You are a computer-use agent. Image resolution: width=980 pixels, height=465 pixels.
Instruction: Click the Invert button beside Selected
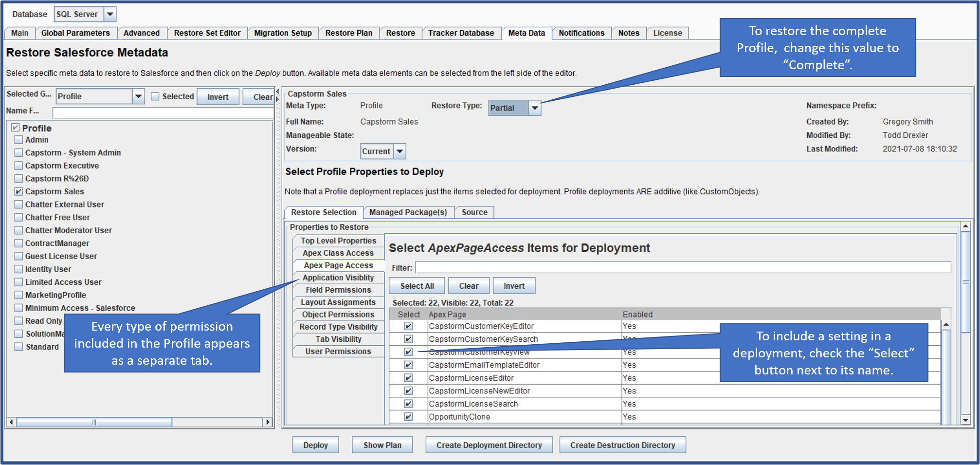218,97
